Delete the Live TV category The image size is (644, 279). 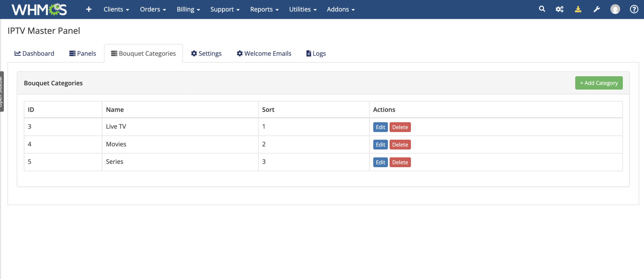pos(400,127)
